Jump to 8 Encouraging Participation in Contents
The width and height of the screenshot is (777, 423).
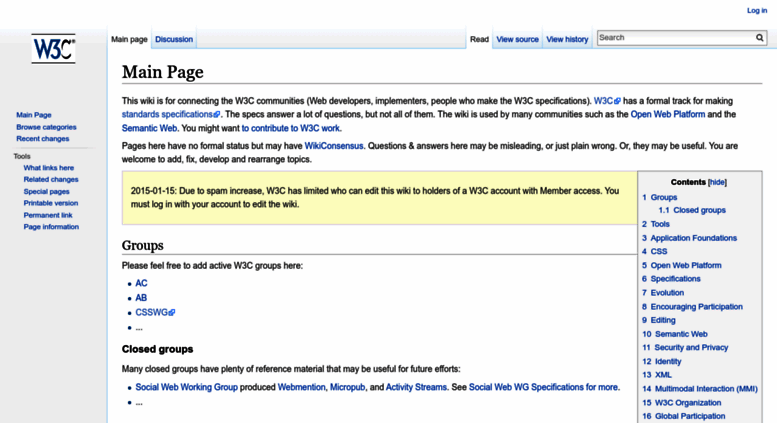692,307
